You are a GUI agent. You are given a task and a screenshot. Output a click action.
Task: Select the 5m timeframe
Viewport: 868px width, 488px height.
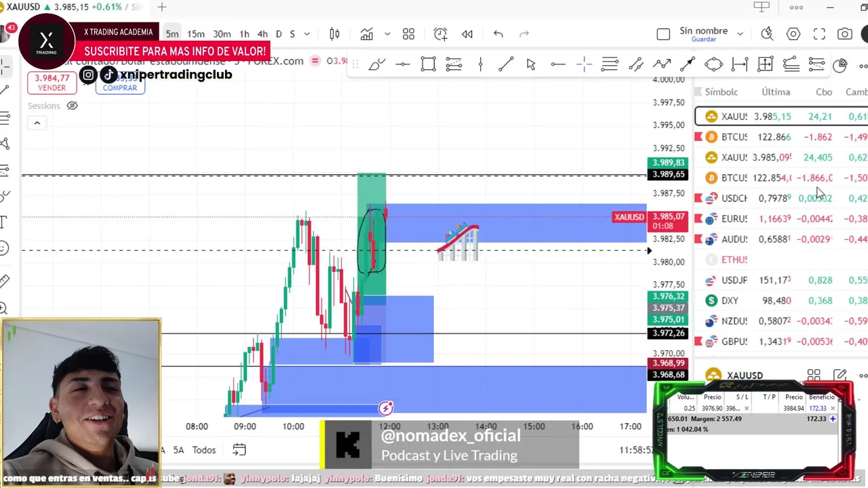tap(172, 34)
